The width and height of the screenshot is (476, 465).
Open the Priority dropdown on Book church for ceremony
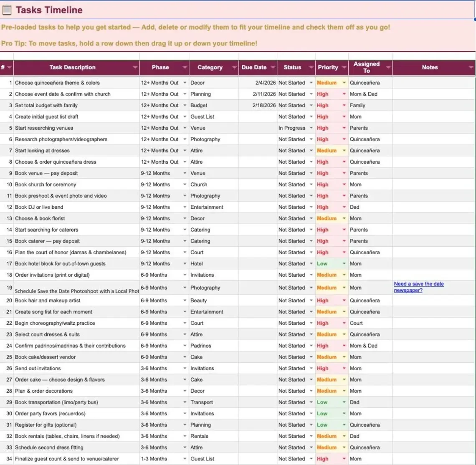click(x=343, y=184)
